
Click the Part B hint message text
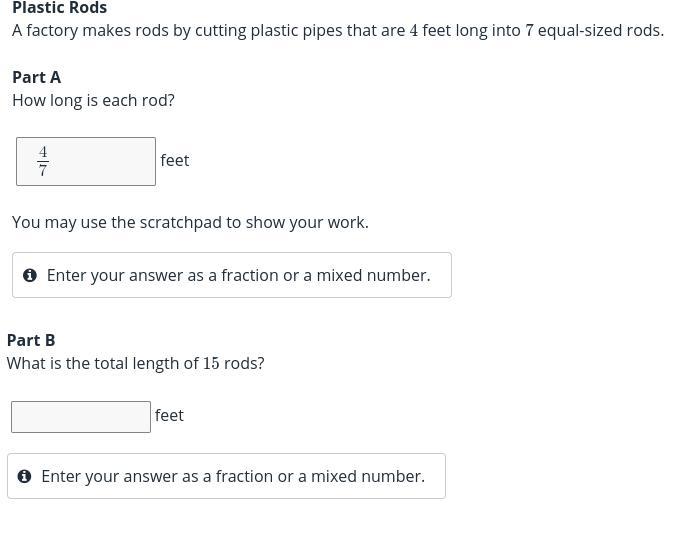[233, 476]
